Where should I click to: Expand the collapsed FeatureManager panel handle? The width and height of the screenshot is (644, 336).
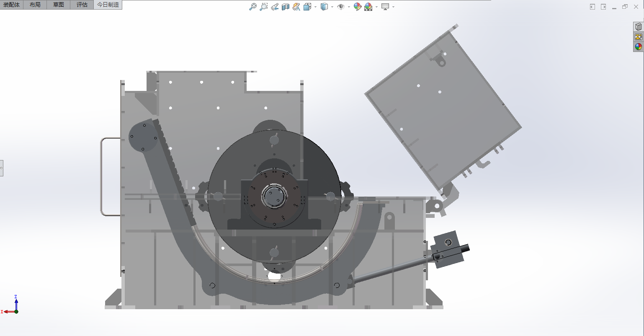coord(2,168)
